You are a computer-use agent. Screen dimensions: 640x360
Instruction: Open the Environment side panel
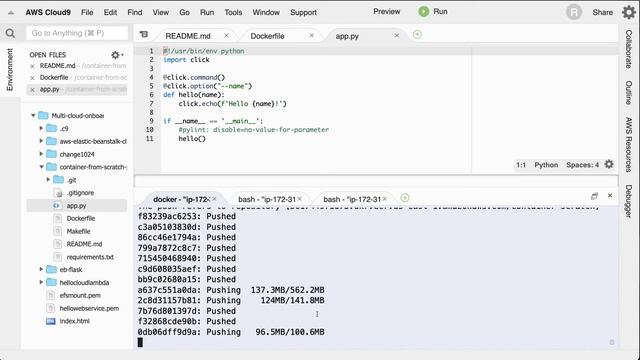coord(9,69)
